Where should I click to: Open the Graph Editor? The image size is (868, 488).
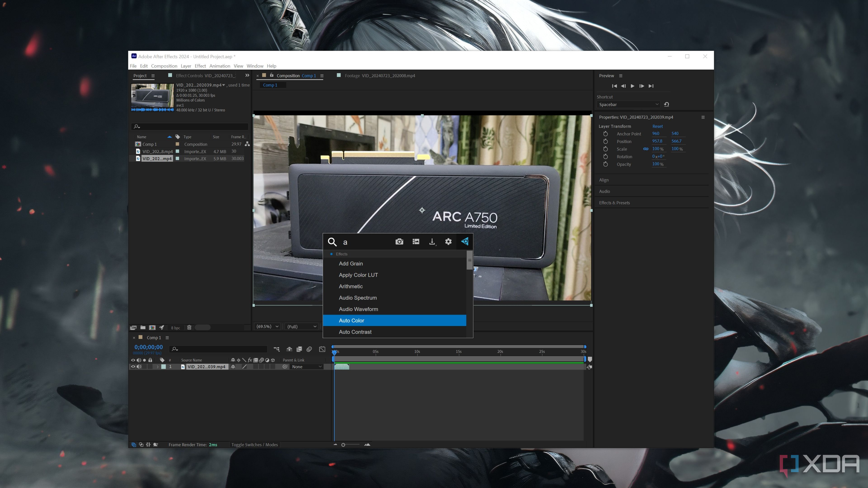[322, 349]
